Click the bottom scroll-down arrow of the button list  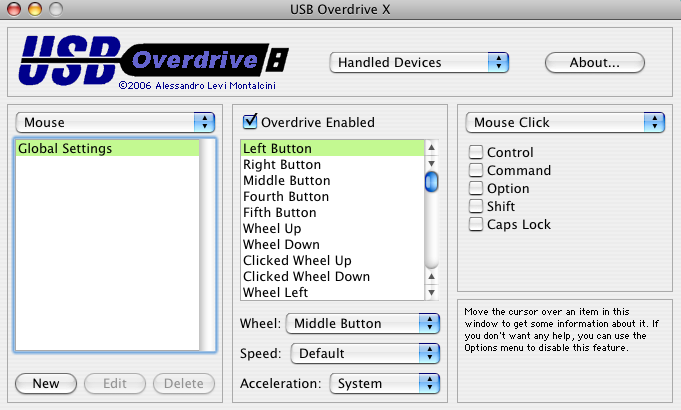click(x=431, y=292)
